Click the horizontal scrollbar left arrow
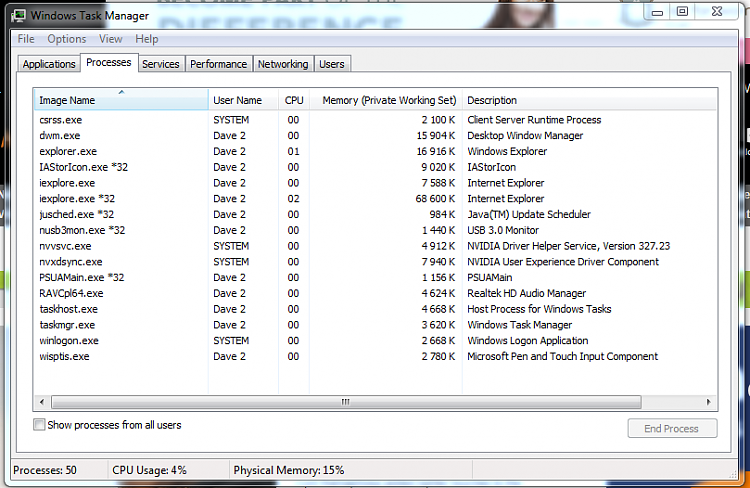750x488 pixels. 42,402
